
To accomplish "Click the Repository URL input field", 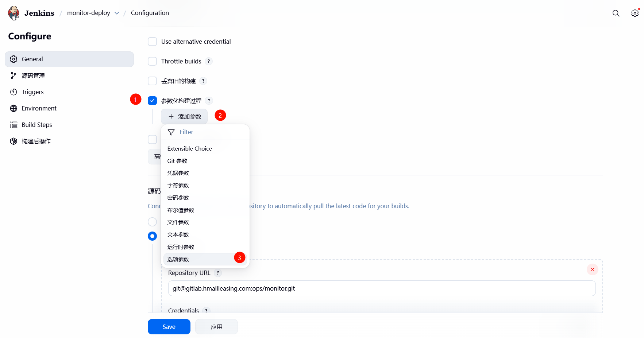I will (x=381, y=288).
